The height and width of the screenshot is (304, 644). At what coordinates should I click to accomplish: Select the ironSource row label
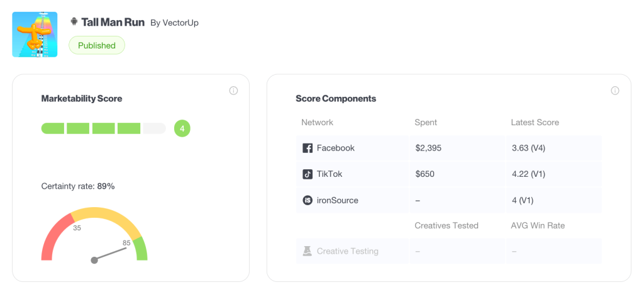(x=337, y=200)
